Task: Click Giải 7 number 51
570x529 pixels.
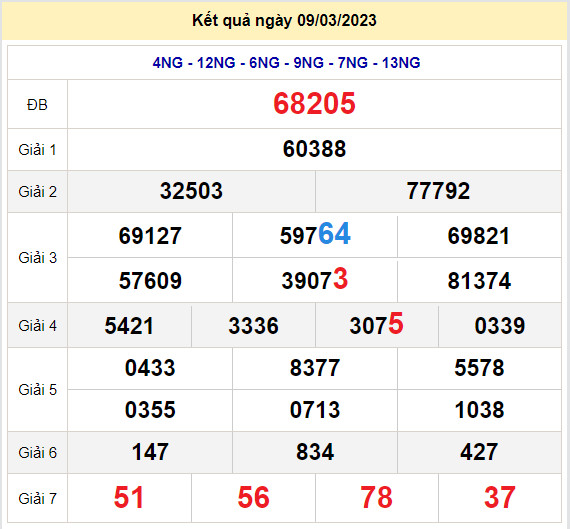Action: tap(129, 498)
